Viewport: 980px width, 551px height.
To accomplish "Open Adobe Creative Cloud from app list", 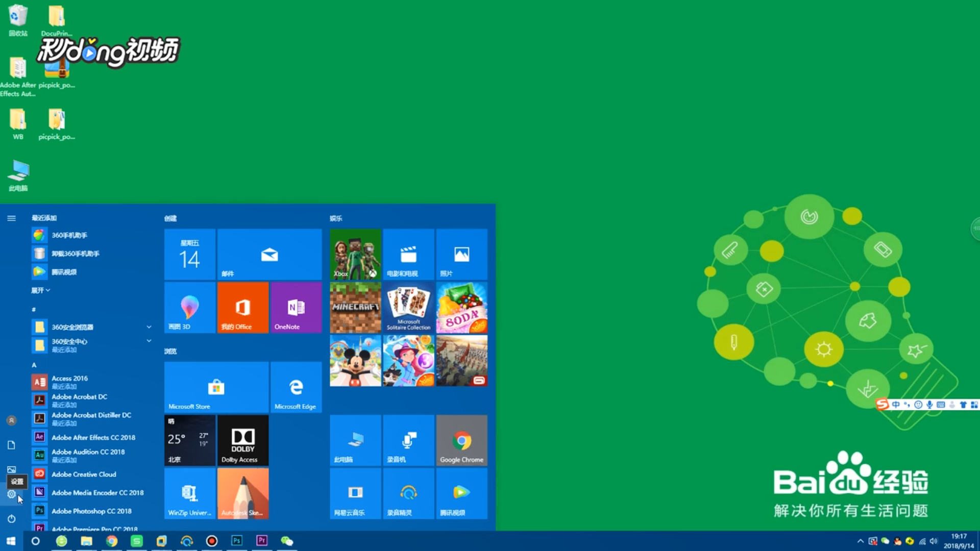I will pos(92,474).
